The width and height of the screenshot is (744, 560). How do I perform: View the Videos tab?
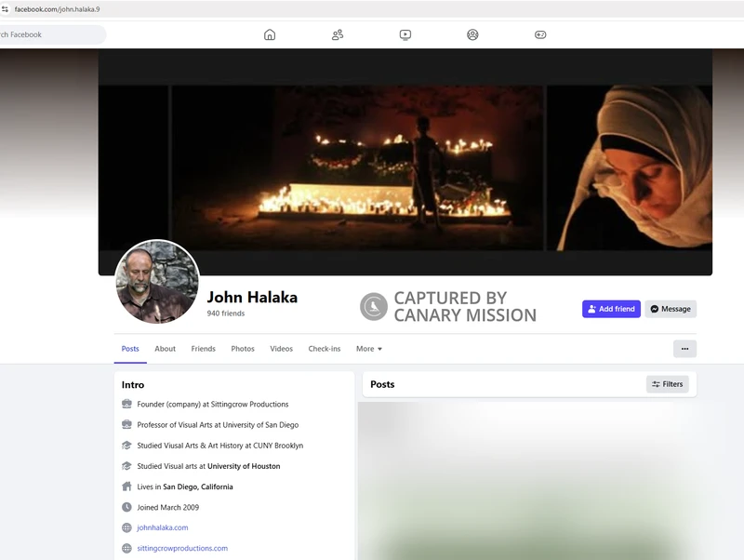[x=282, y=349]
